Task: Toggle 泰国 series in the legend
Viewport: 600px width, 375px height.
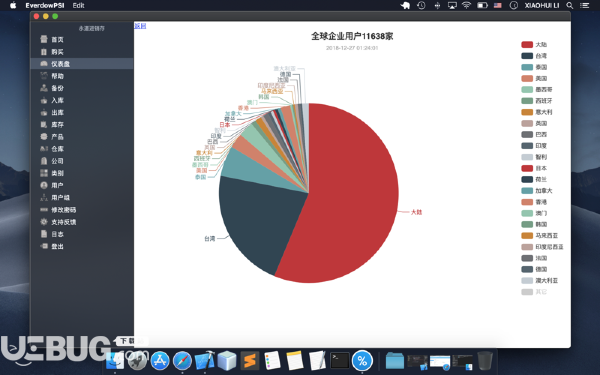Action: [534, 67]
